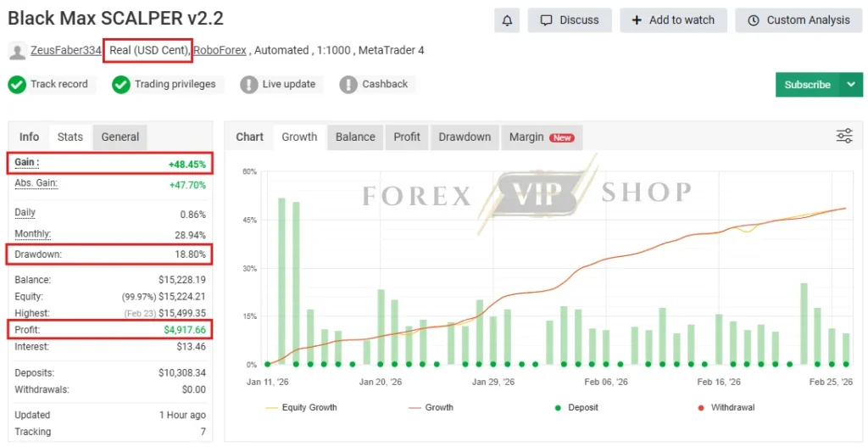Click the Cashback warning icon
This screenshot has width=868, height=447.
[348, 85]
